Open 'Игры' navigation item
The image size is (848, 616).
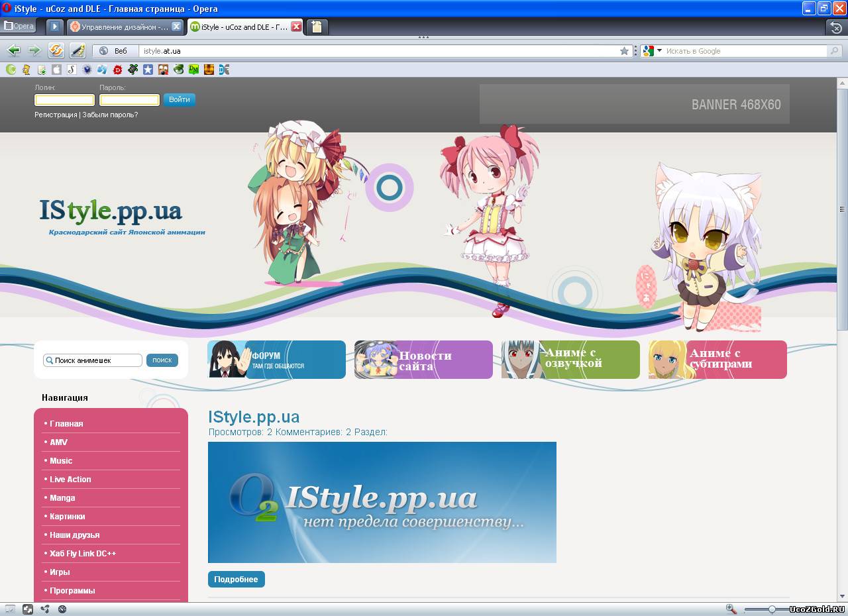click(60, 572)
